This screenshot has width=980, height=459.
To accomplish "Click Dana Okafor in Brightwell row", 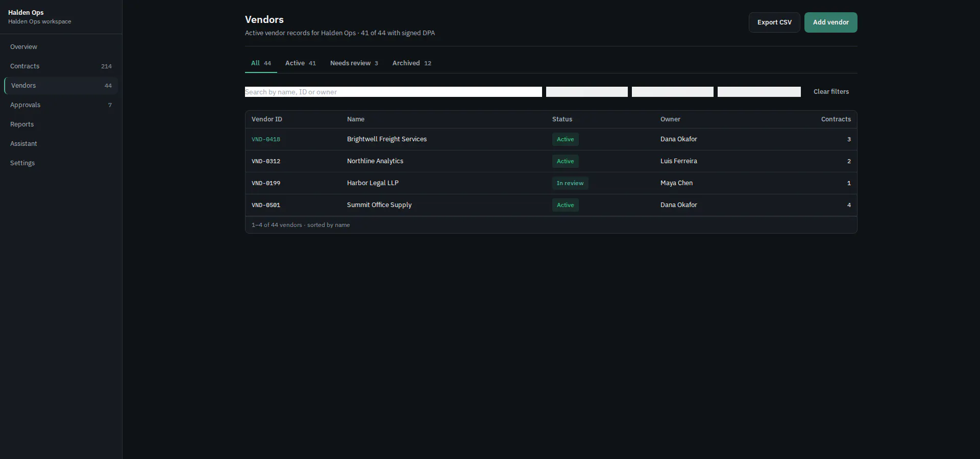I will (x=679, y=139).
